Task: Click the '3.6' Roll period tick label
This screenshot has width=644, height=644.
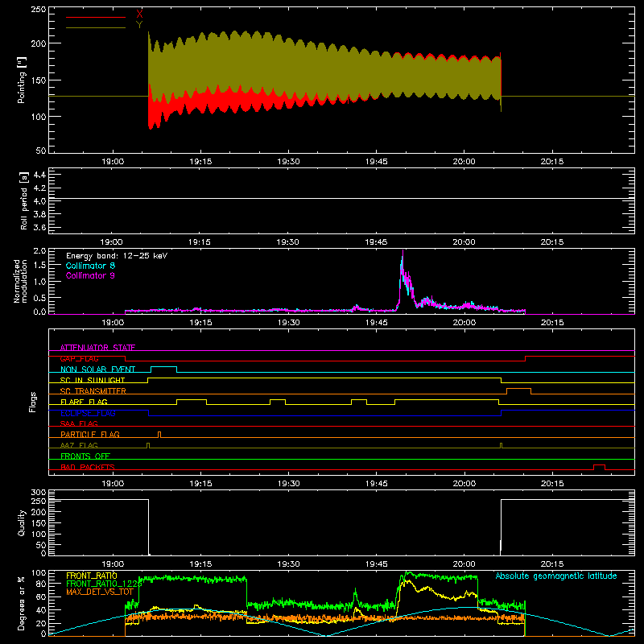Action: coord(39,227)
